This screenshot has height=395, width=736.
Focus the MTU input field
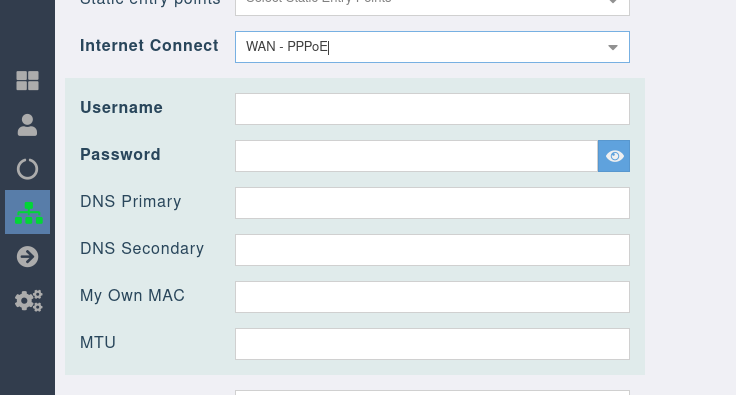tap(432, 344)
